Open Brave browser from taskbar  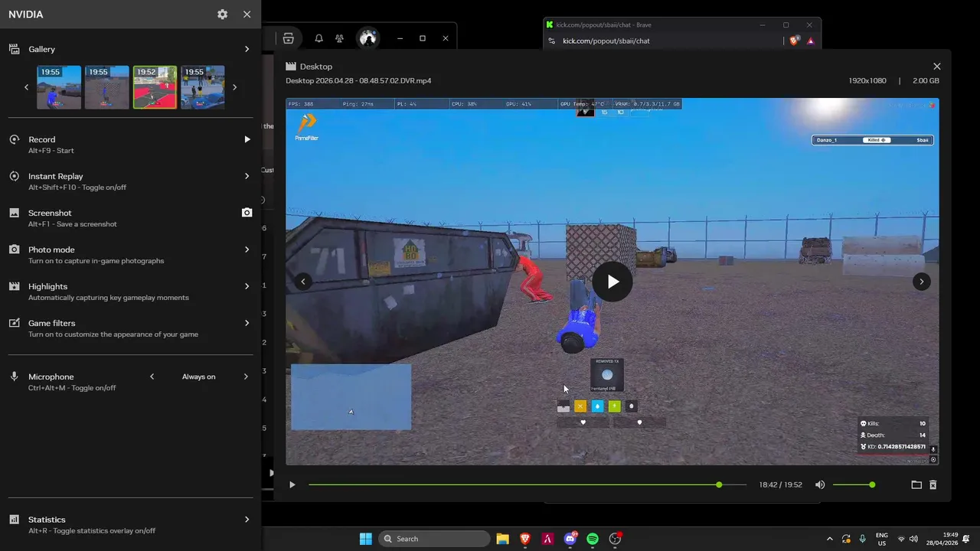[525, 539]
